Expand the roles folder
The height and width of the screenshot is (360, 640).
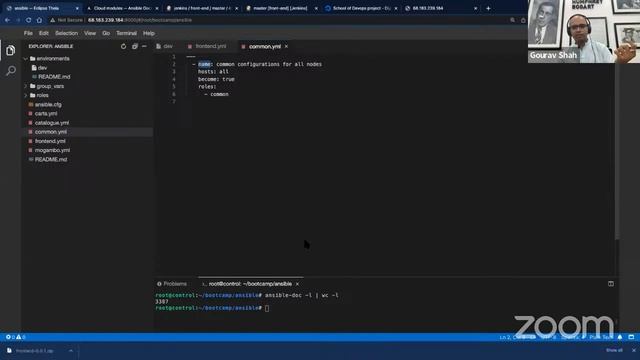point(26,96)
